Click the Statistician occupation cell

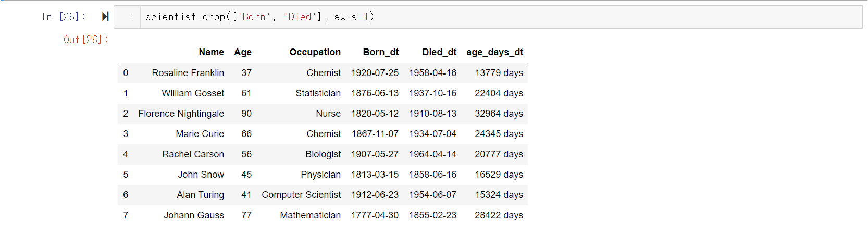[318, 93]
